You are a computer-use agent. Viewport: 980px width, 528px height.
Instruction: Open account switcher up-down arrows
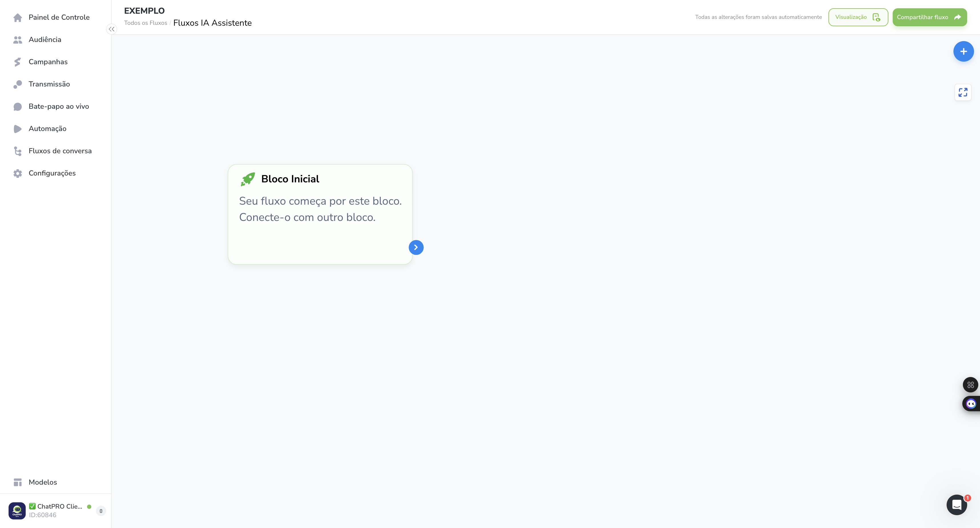101,511
